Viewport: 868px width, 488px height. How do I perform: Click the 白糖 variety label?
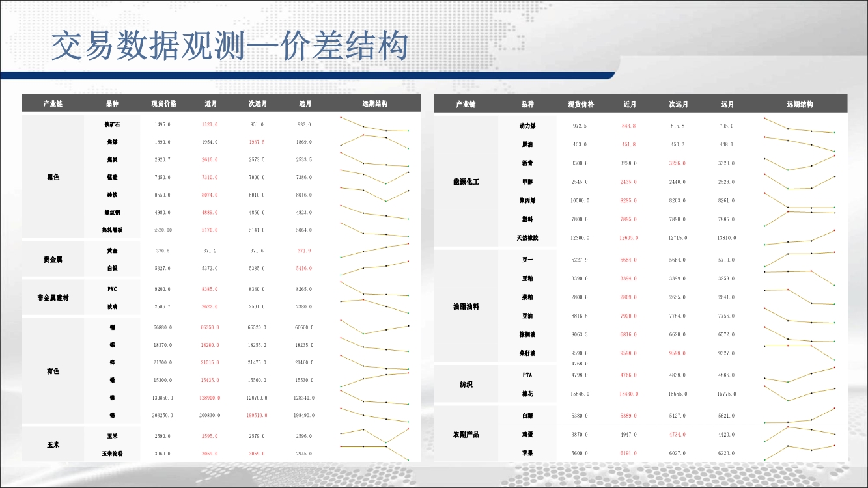(x=527, y=415)
